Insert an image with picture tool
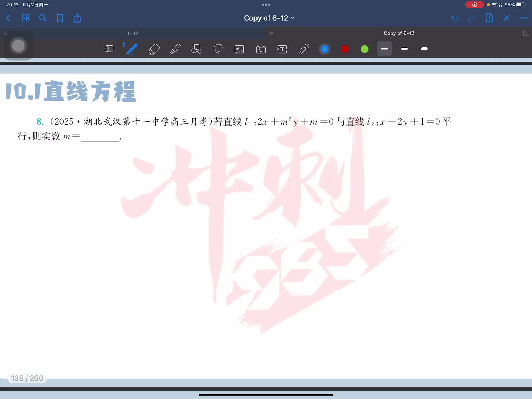 (239, 49)
